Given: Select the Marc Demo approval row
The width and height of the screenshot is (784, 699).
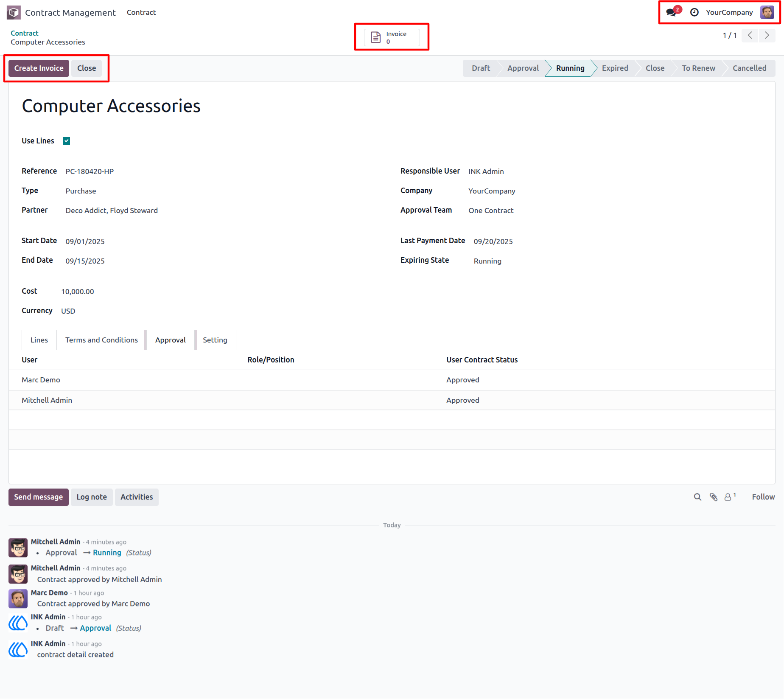Looking at the screenshot, I should point(392,380).
